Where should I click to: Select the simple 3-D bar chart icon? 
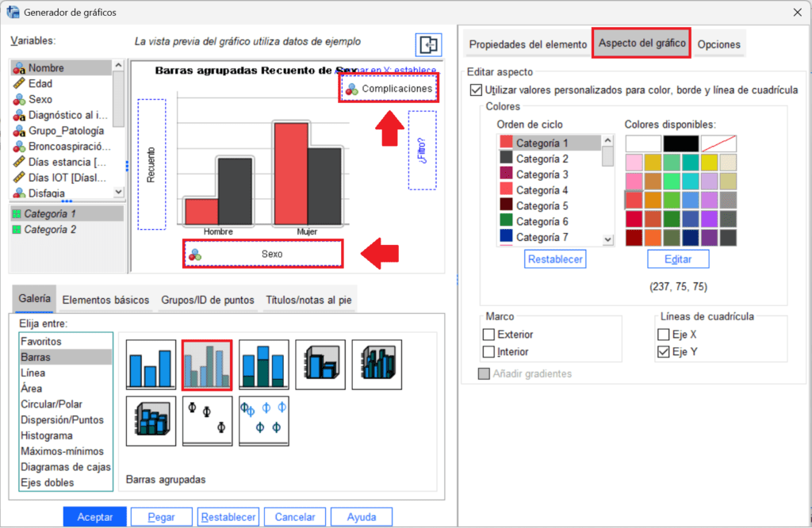coord(320,365)
